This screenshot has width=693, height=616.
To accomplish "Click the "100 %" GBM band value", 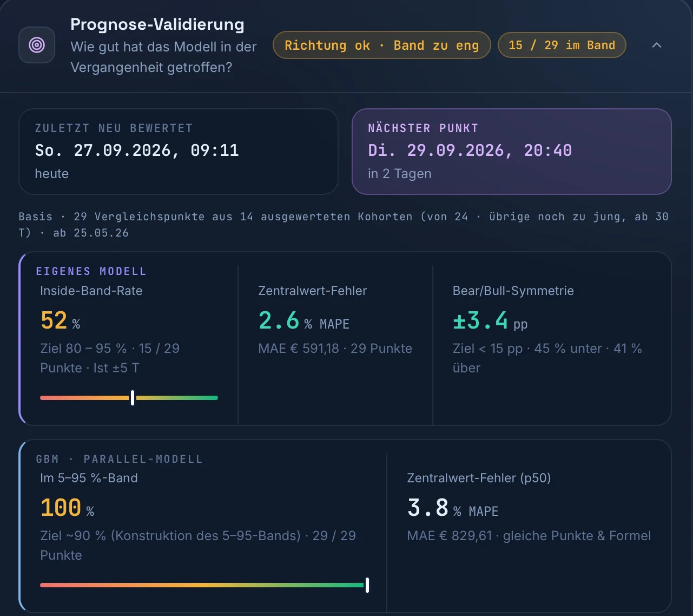I will click(x=68, y=508).
